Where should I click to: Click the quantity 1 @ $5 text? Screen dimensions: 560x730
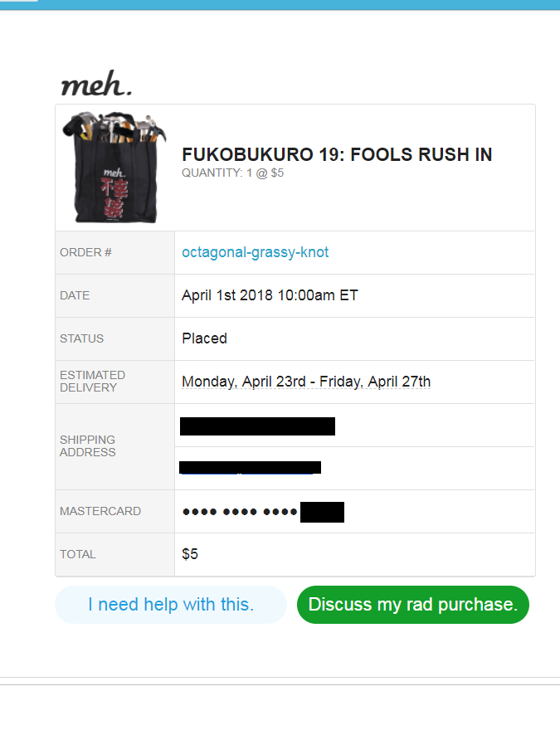click(232, 173)
